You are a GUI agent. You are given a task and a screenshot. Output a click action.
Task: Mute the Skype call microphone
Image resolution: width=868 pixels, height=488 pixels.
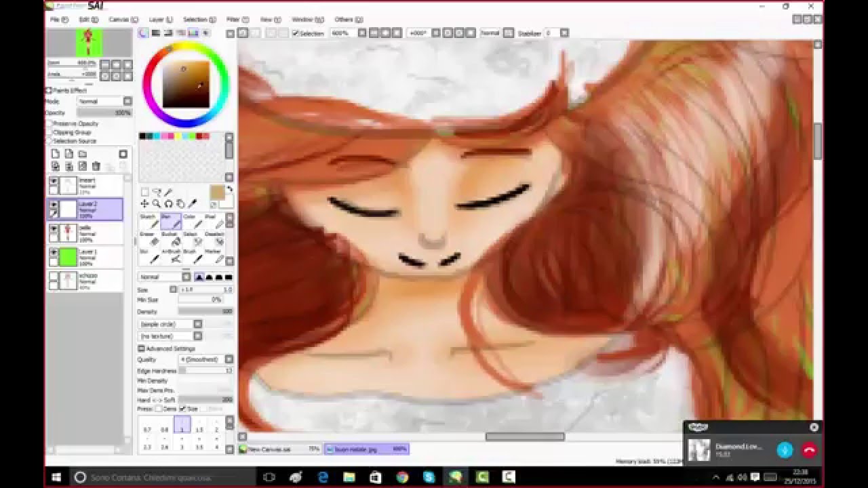tap(785, 450)
